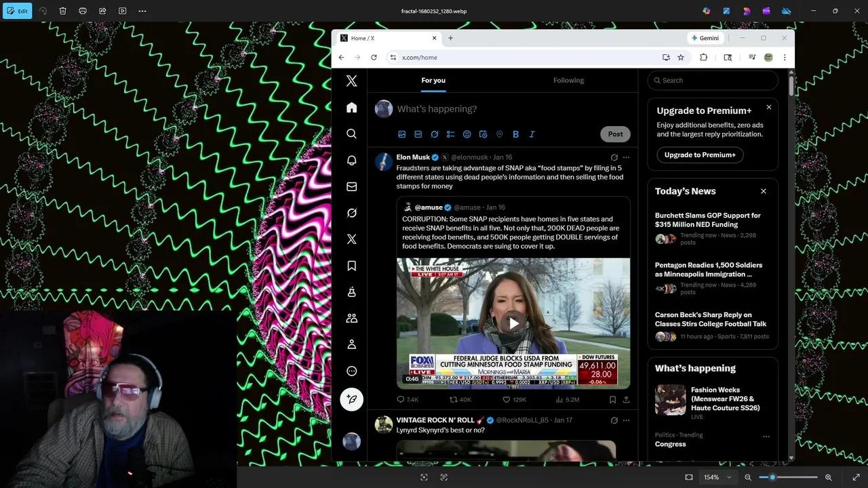The height and width of the screenshot is (488, 868).
Task: Open Messages envelope in X sidebar
Action: 351,186
